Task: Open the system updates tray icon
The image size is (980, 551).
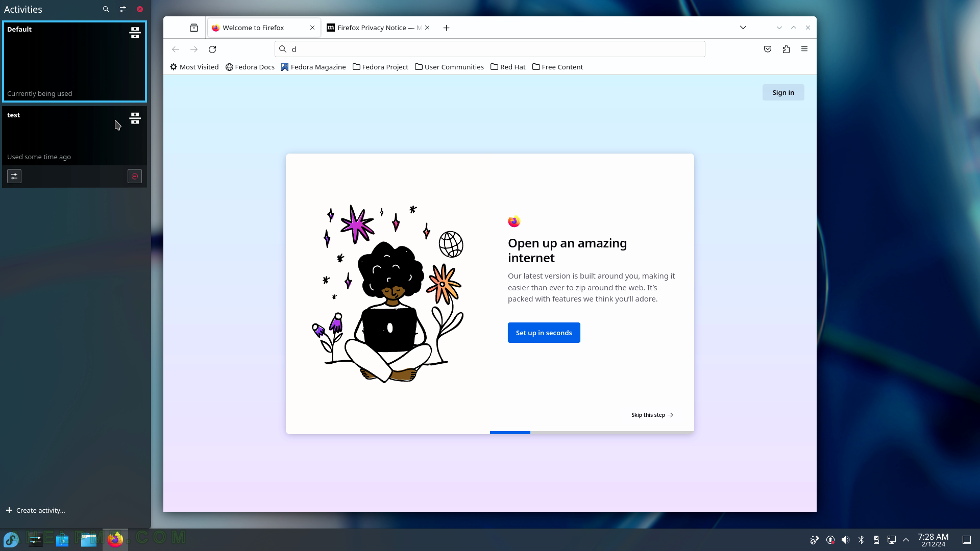Action: click(830, 540)
